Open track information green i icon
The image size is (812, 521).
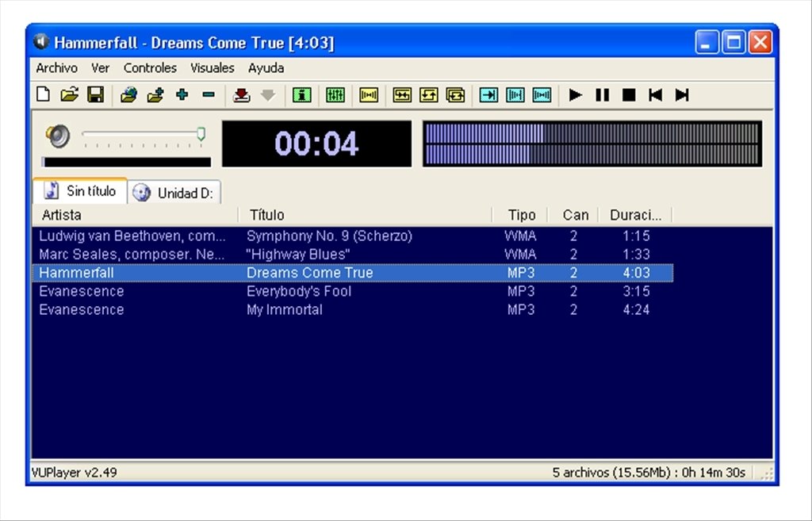(302, 95)
